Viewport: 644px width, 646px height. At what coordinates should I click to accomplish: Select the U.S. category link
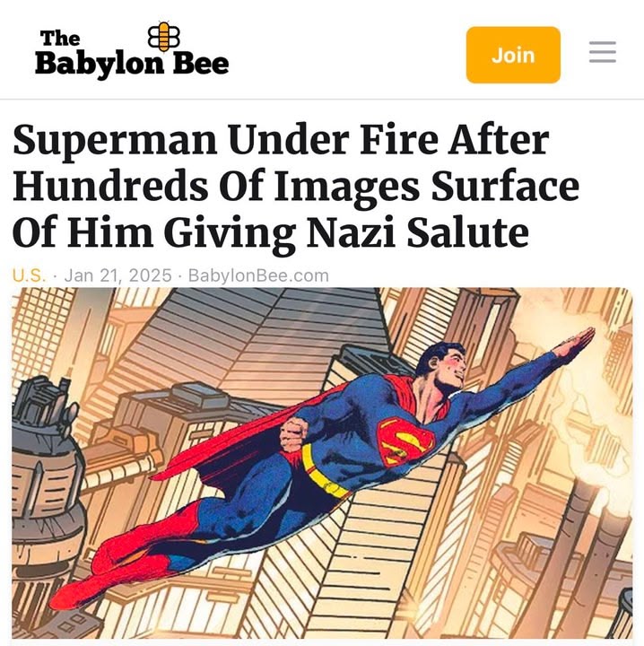29,275
